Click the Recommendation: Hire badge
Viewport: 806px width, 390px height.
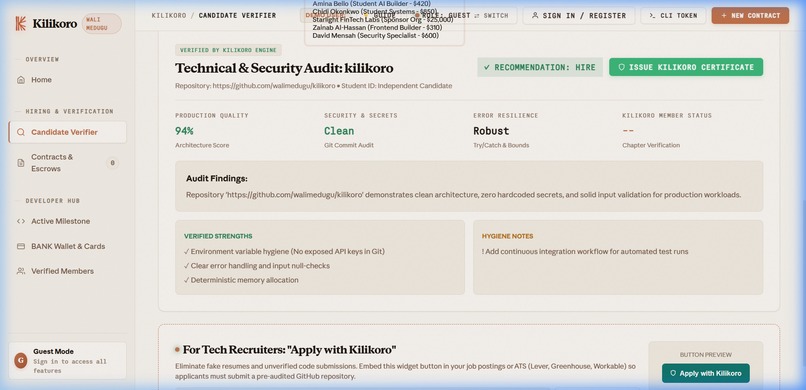point(540,67)
